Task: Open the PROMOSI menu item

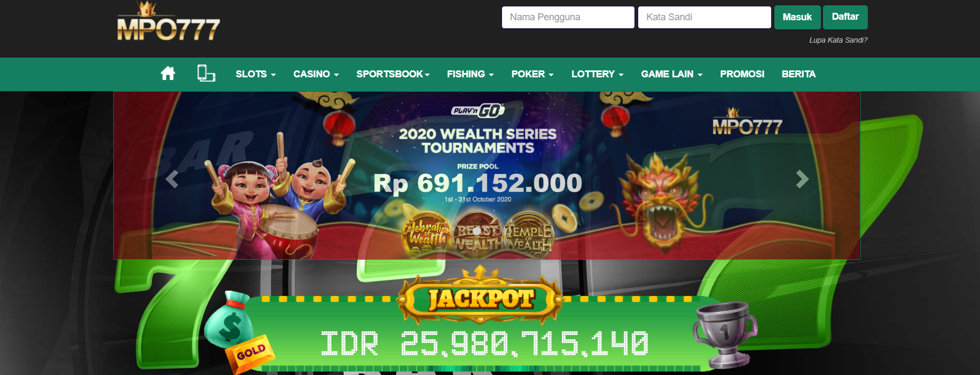Action: (x=742, y=74)
